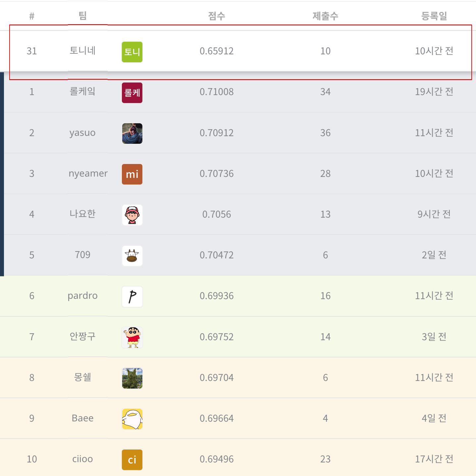Click the 등록일 column header

tap(434, 16)
